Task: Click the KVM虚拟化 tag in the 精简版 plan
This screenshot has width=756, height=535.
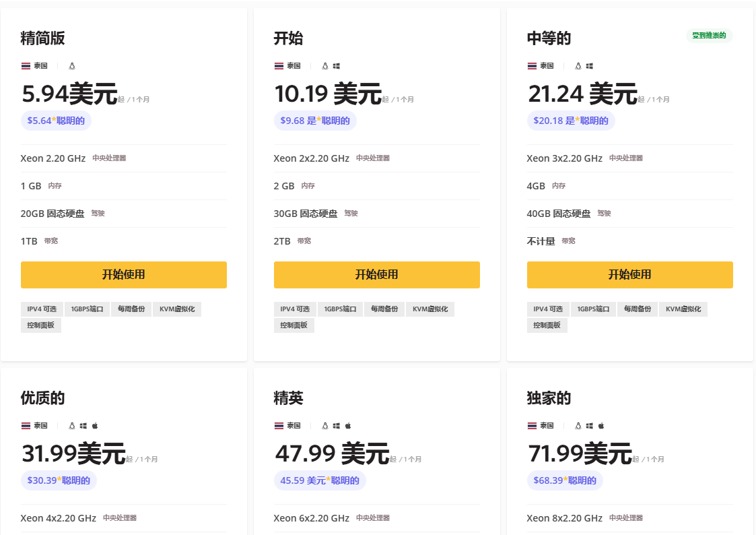Action: [x=177, y=309]
